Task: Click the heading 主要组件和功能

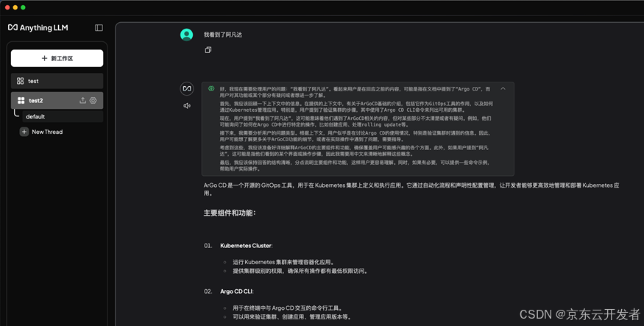Action: coord(230,213)
